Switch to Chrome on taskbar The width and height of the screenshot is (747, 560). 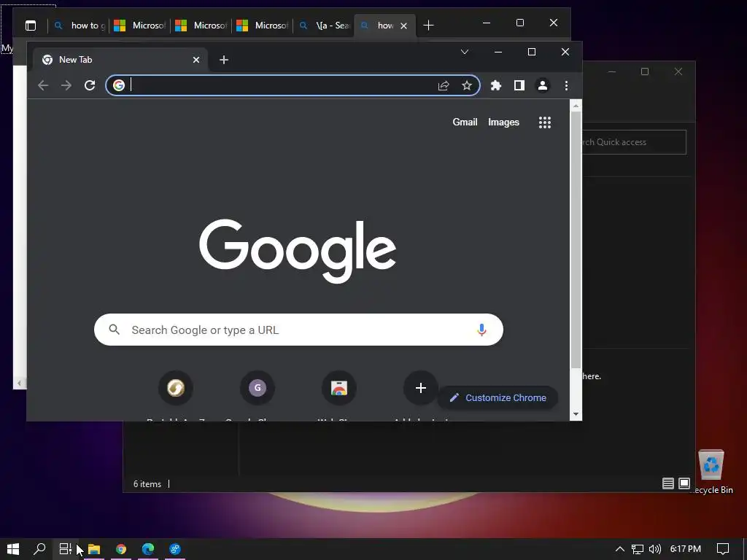coord(121,549)
